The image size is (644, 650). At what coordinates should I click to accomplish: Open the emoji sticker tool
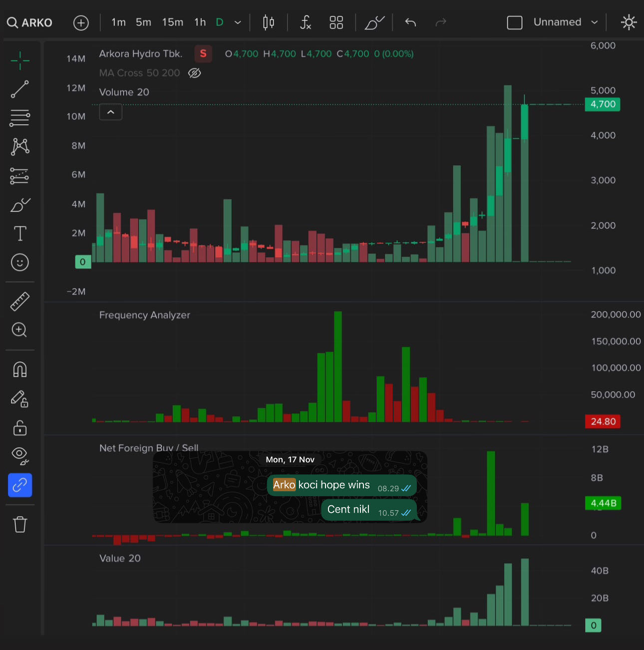(20, 262)
